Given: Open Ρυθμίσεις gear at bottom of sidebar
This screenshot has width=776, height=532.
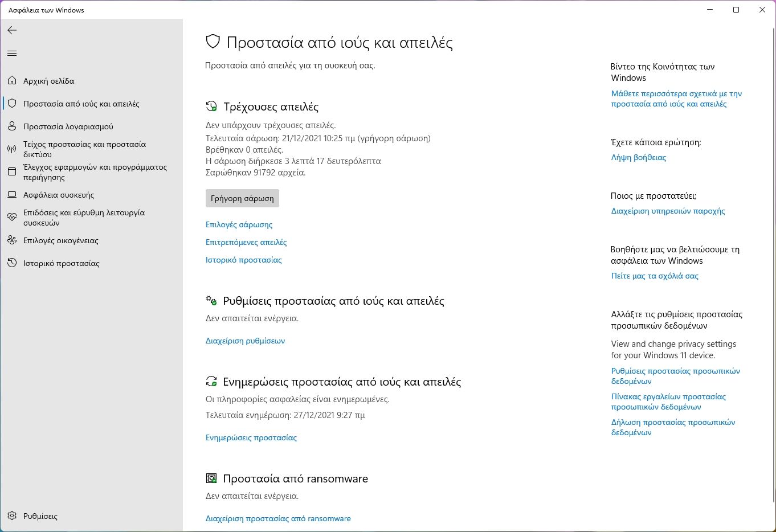Looking at the screenshot, I should pos(12,516).
